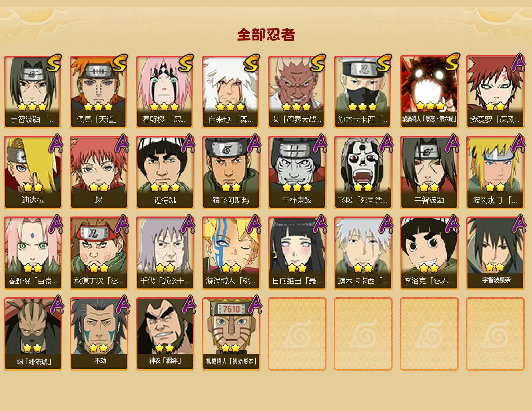This screenshot has width=532, height=411.
Task: Open the 漩涡鸣人「暴怒·第六尾」 card
Action: [x=429, y=92]
